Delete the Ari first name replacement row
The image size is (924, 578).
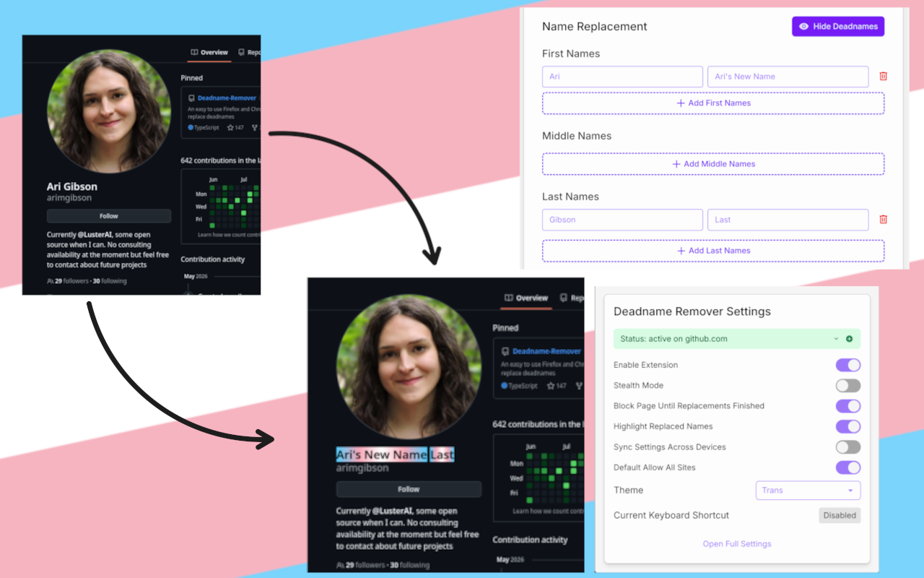coord(883,77)
